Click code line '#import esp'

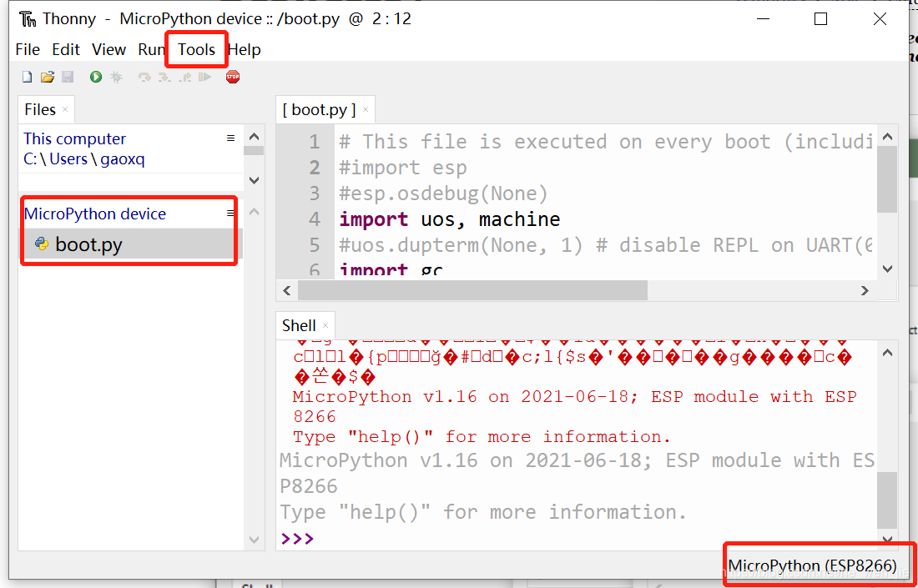pyautogui.click(x=403, y=168)
